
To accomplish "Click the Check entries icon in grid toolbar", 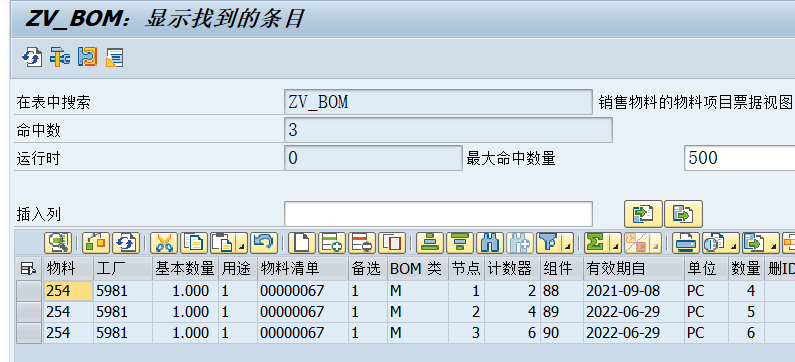I will [96, 243].
